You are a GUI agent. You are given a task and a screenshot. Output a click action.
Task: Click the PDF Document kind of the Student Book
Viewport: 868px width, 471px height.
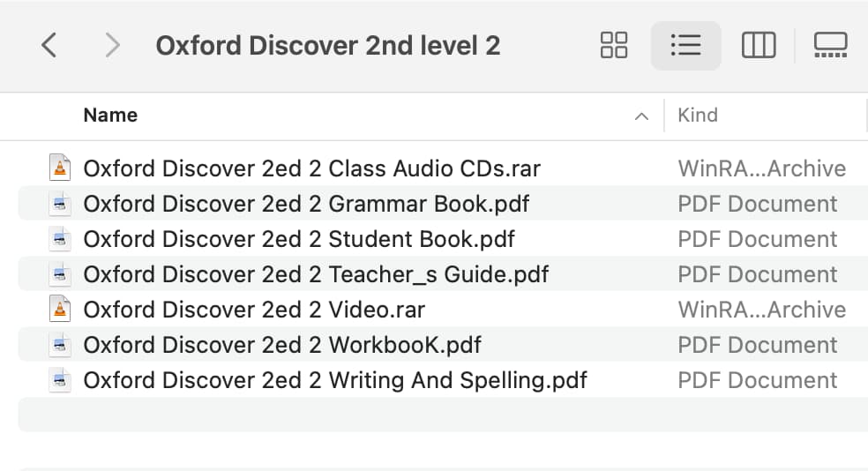pos(757,239)
